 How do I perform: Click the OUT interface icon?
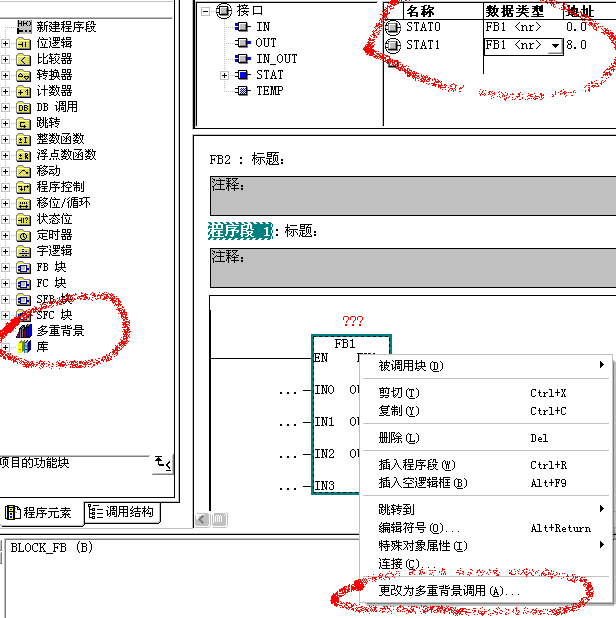tap(242, 43)
